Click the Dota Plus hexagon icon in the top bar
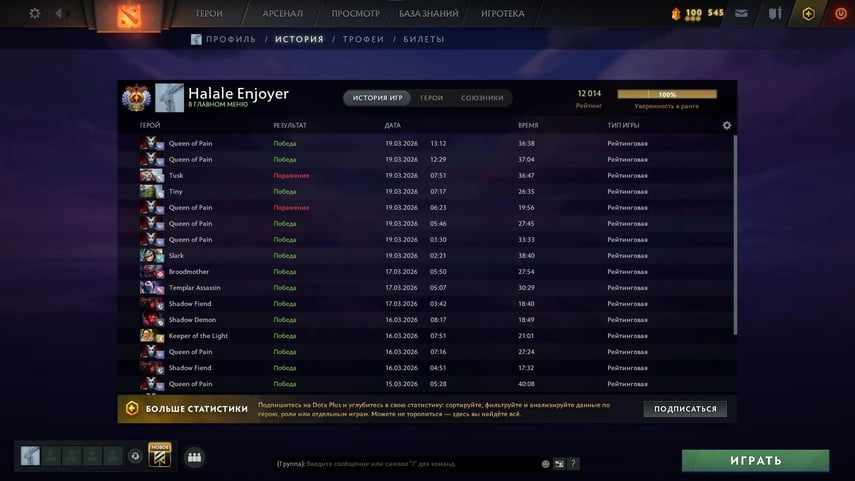The image size is (855, 481). 808,14
